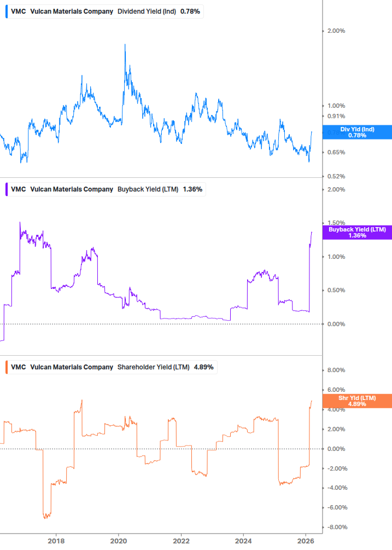
Task: Click the orange Shareholder Yield color bar
Action: point(7,367)
